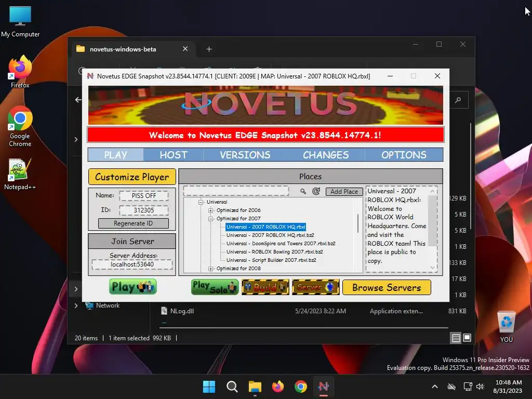Click the File Explorer back arrow
The height and width of the screenshot is (399, 532).
[x=78, y=100]
